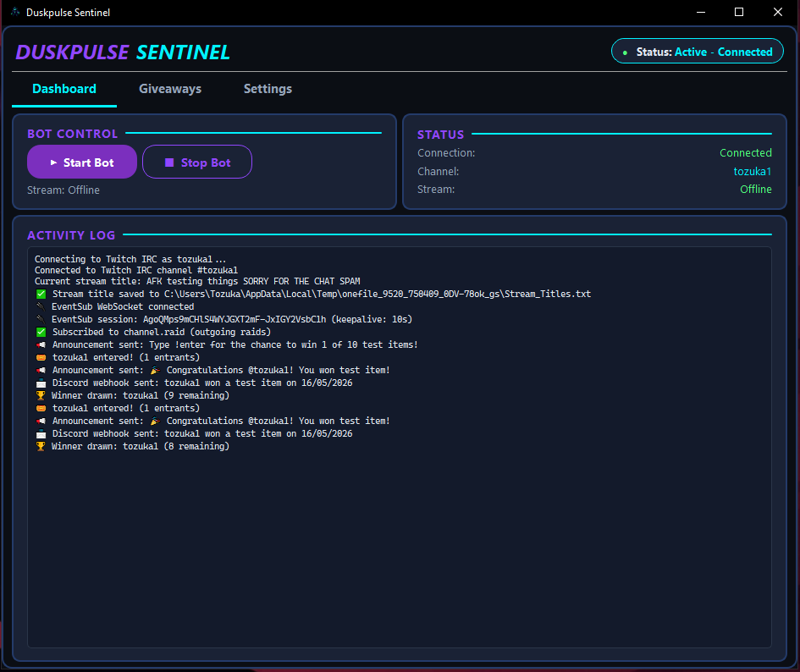
Task: Click the log line Connected to Twitch IRC channel #tozuka1
Action: tap(136, 271)
